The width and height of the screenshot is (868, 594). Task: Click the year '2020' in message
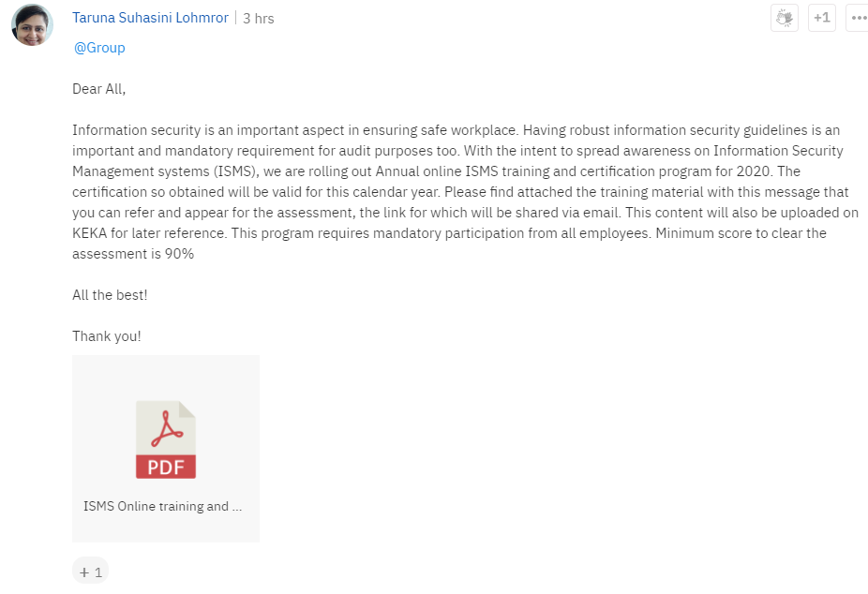[x=754, y=171]
